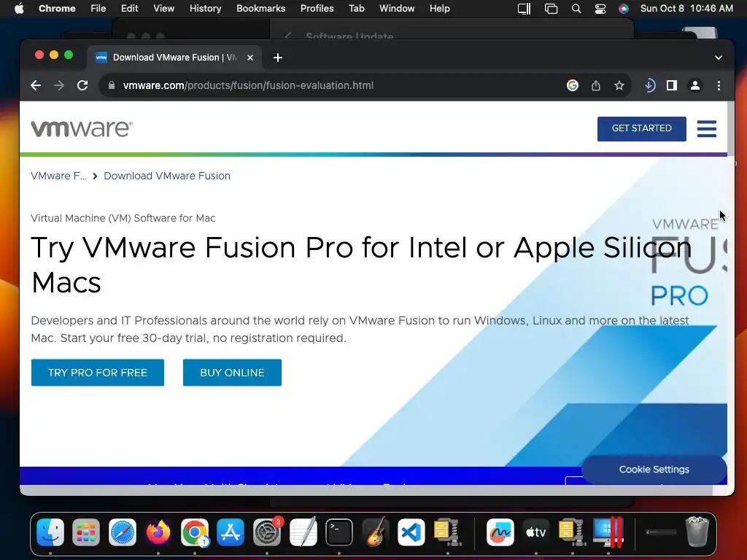Open the Bookmarks menu
The image size is (747, 560).
(260, 9)
